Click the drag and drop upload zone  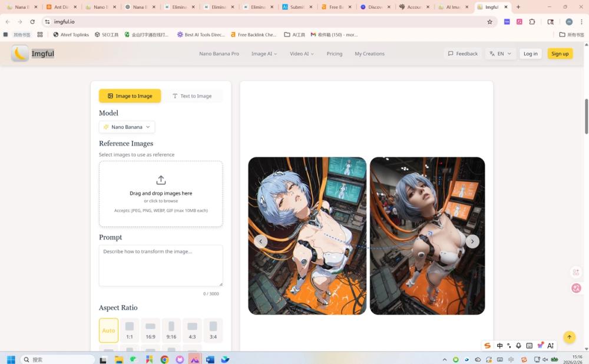161,194
